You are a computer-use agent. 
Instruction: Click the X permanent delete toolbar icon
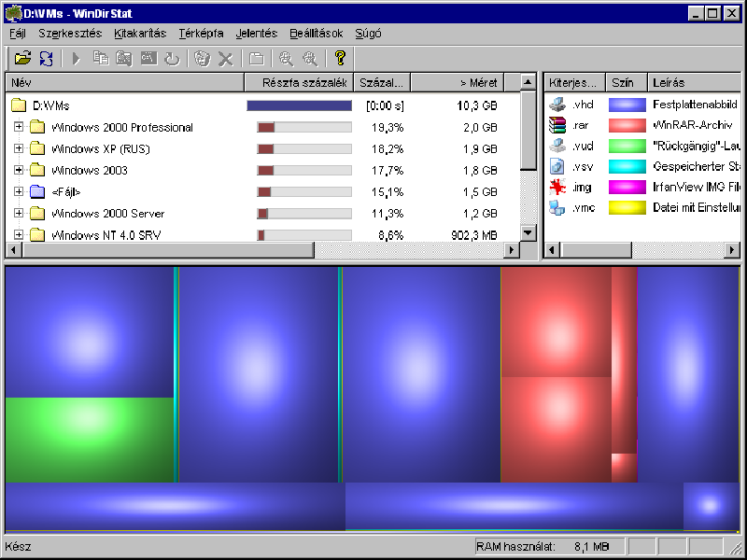point(226,59)
